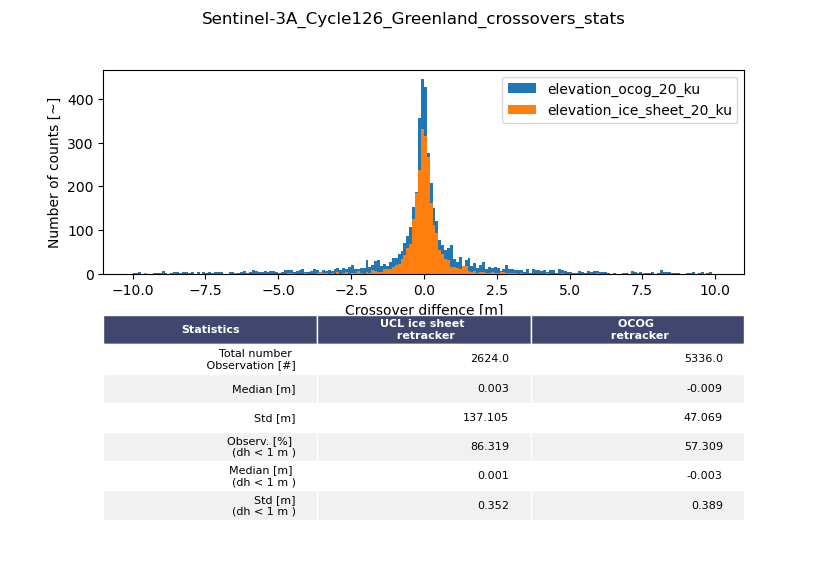Select the Total number Observation row label
The height and width of the screenshot is (584, 827).
tap(251, 359)
